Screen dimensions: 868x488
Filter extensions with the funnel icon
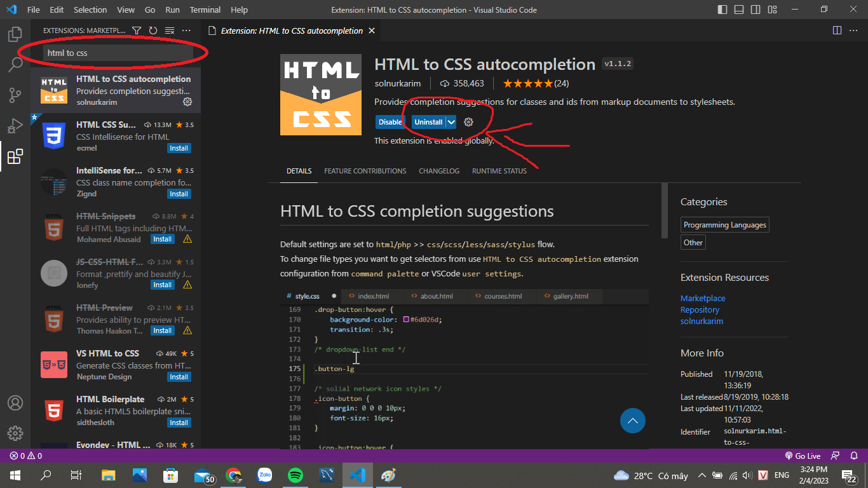pos(137,30)
